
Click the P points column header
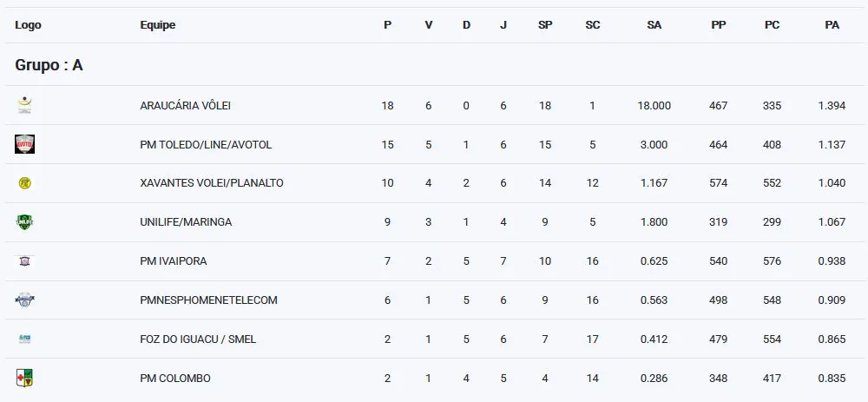tap(387, 25)
